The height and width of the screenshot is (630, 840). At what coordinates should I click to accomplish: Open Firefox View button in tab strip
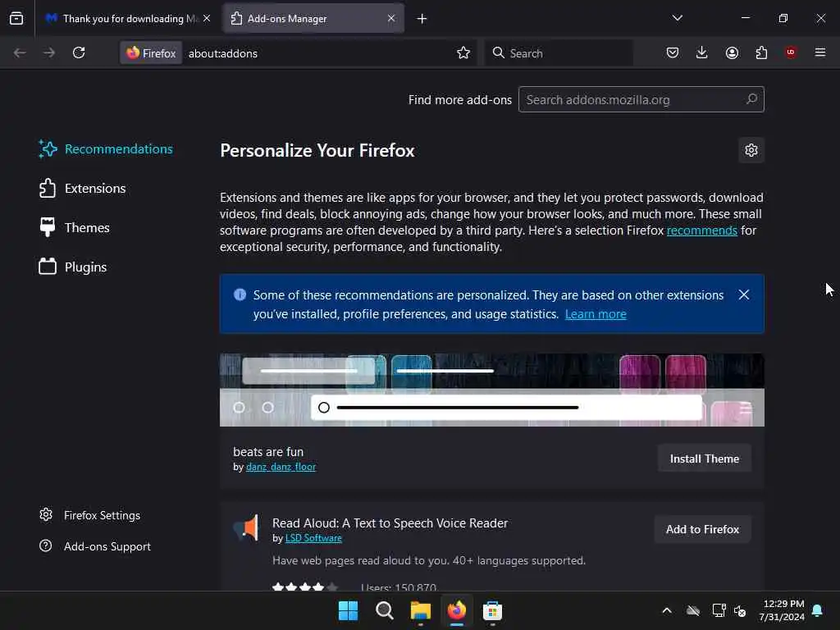pyautogui.click(x=16, y=18)
